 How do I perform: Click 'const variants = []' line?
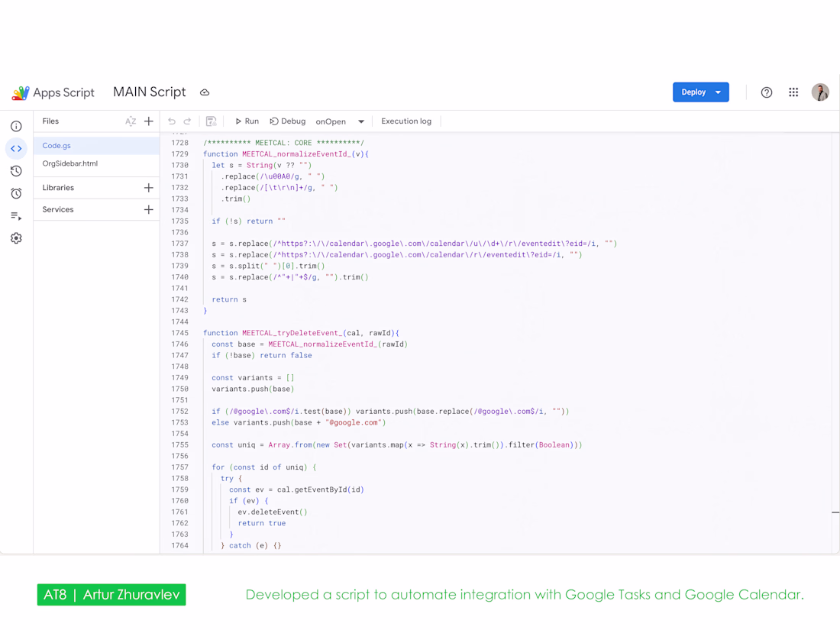tap(253, 378)
